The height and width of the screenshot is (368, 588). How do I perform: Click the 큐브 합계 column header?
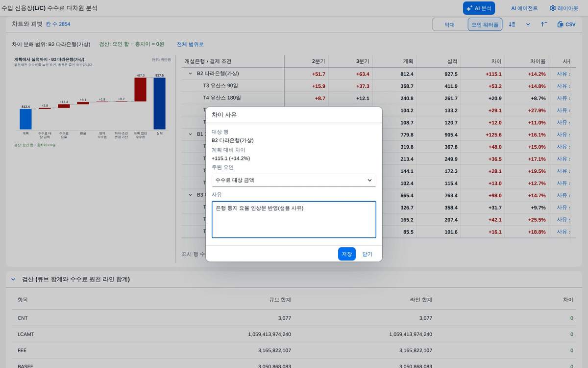coord(280,299)
